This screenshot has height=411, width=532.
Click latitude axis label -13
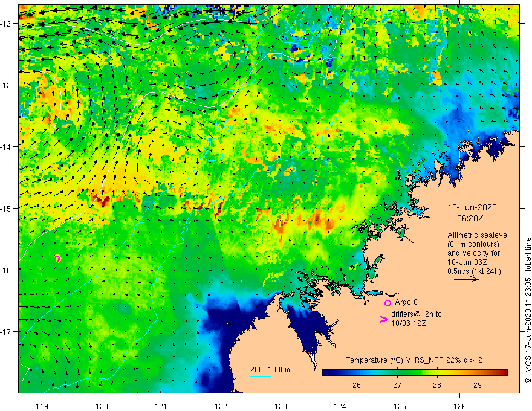[x=7, y=85]
